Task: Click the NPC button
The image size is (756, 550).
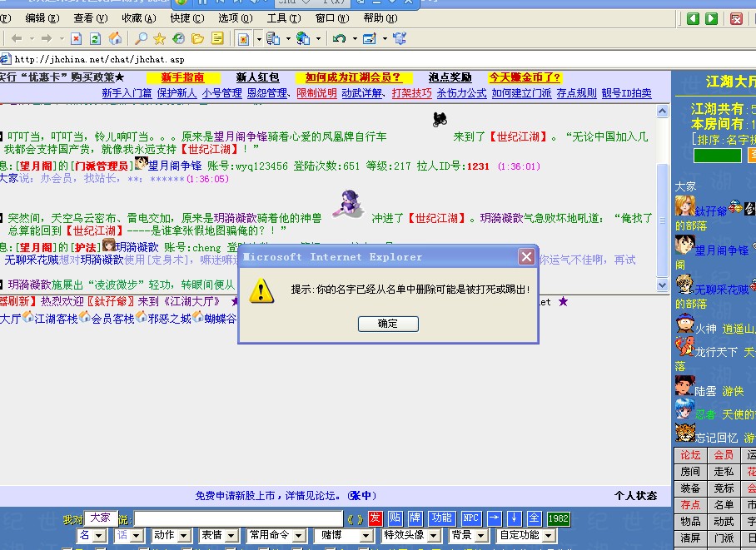Action: click(470, 518)
